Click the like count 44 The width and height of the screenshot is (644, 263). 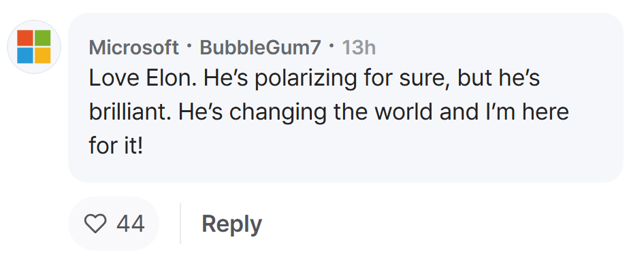(131, 224)
